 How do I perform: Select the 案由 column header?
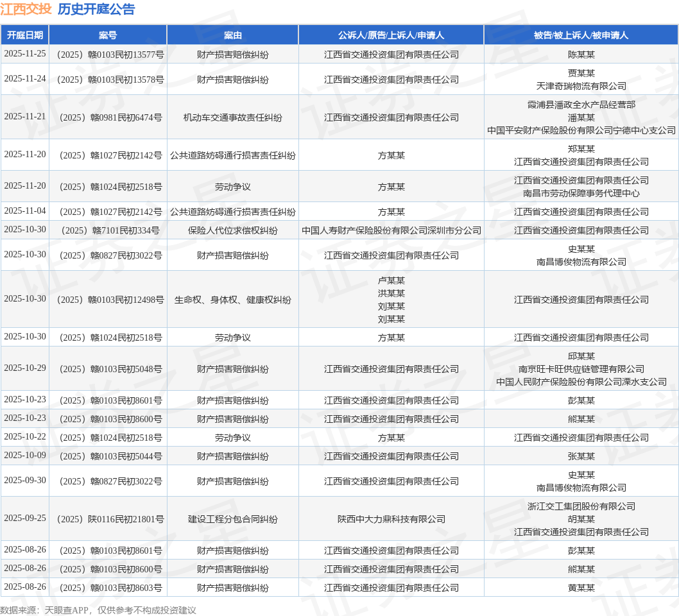232,35
